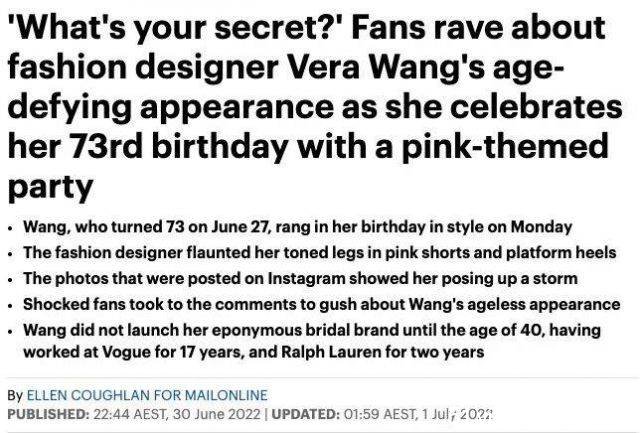Click 'By' label before author name
The image size is (640, 433).
pyautogui.click(x=15, y=395)
